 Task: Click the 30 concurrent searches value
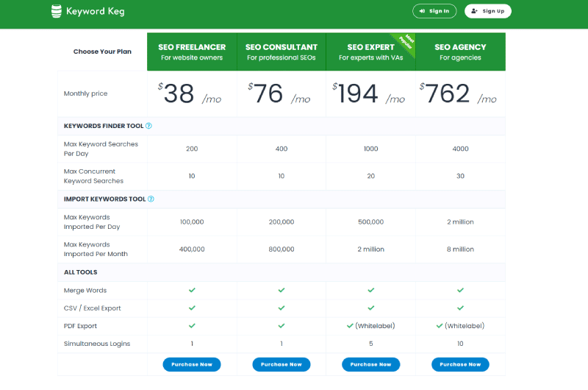461,176
